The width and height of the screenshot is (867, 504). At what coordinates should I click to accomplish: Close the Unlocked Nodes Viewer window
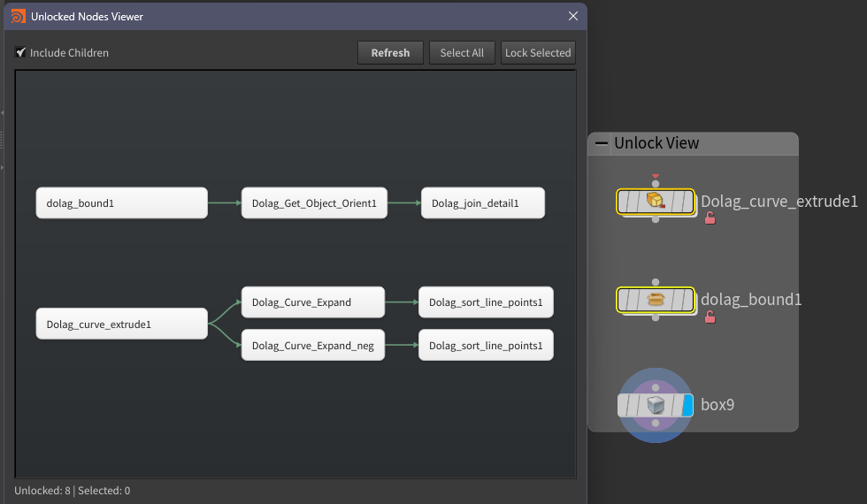573,16
